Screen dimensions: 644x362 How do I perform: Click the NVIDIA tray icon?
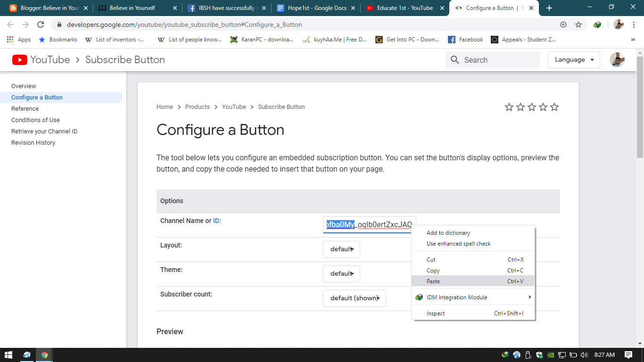(x=551, y=355)
